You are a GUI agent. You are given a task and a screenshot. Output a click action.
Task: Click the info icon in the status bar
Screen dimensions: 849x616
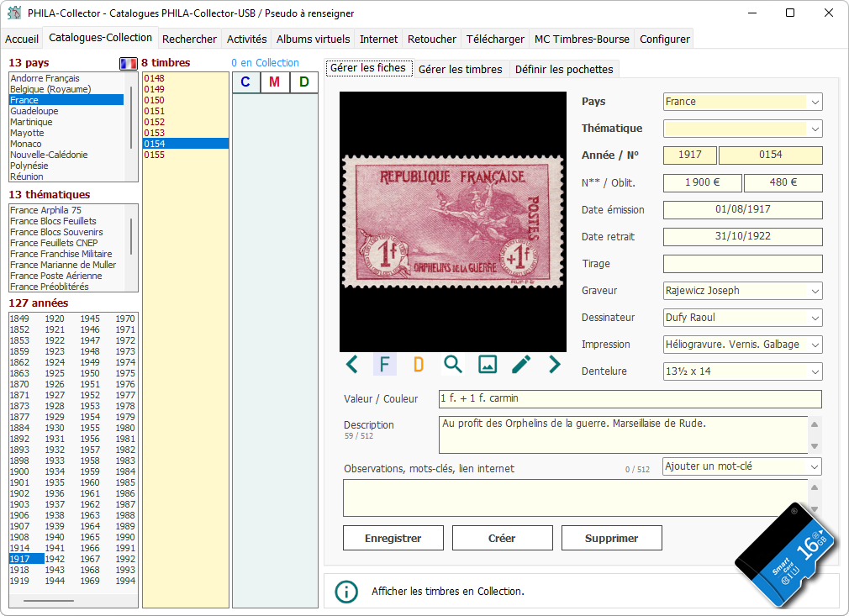tap(346, 592)
